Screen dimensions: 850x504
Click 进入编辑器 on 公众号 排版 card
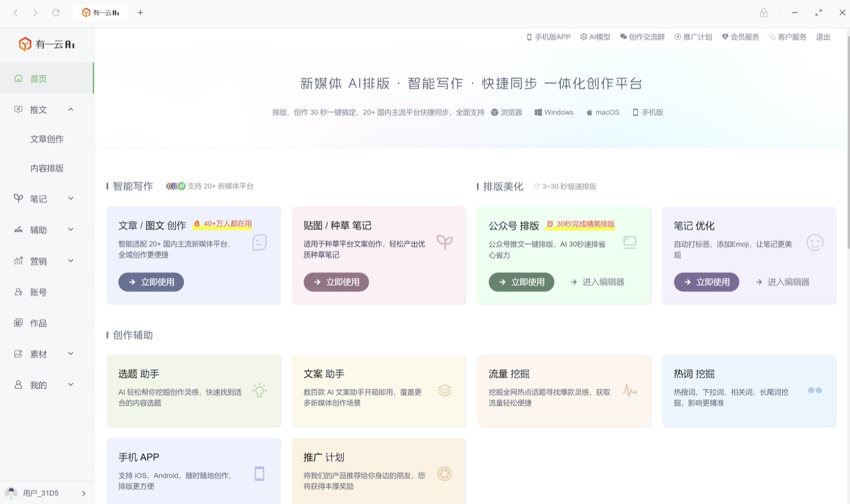pyautogui.click(x=597, y=282)
